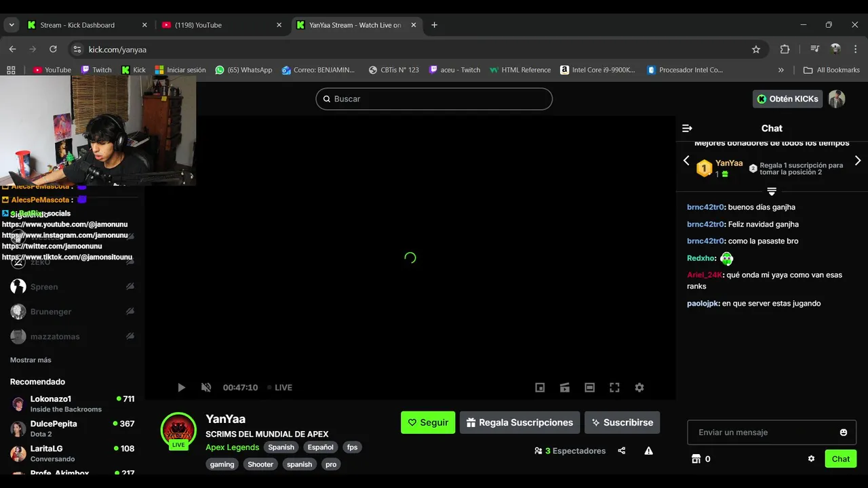Click the Obtén KICKs button

point(787,99)
